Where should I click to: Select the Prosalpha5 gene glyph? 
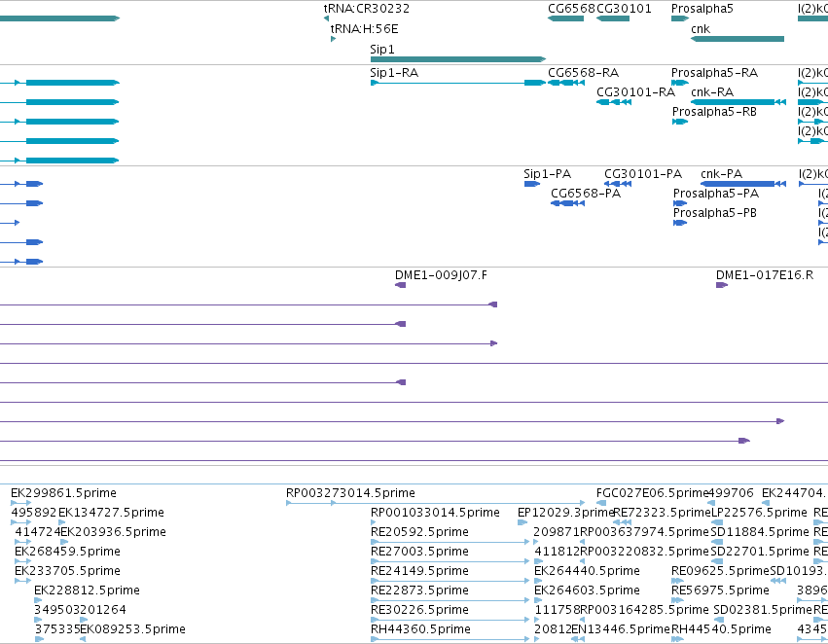tap(680, 18)
